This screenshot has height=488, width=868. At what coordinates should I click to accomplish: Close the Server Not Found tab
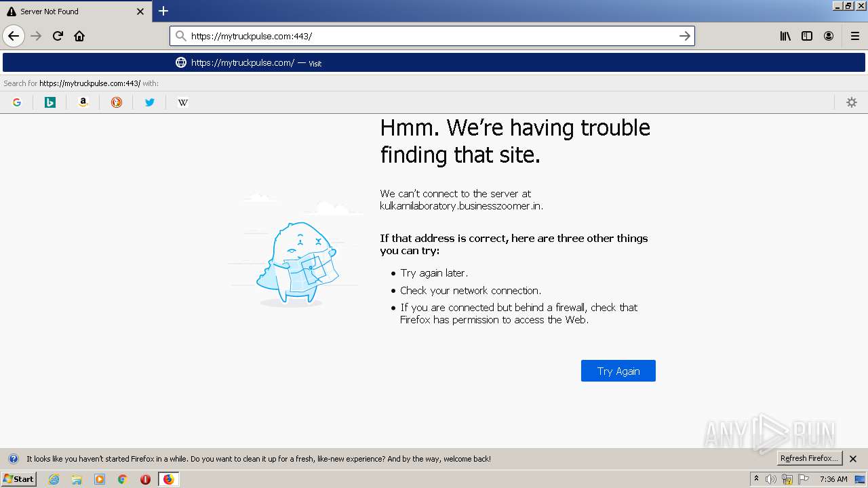(140, 12)
